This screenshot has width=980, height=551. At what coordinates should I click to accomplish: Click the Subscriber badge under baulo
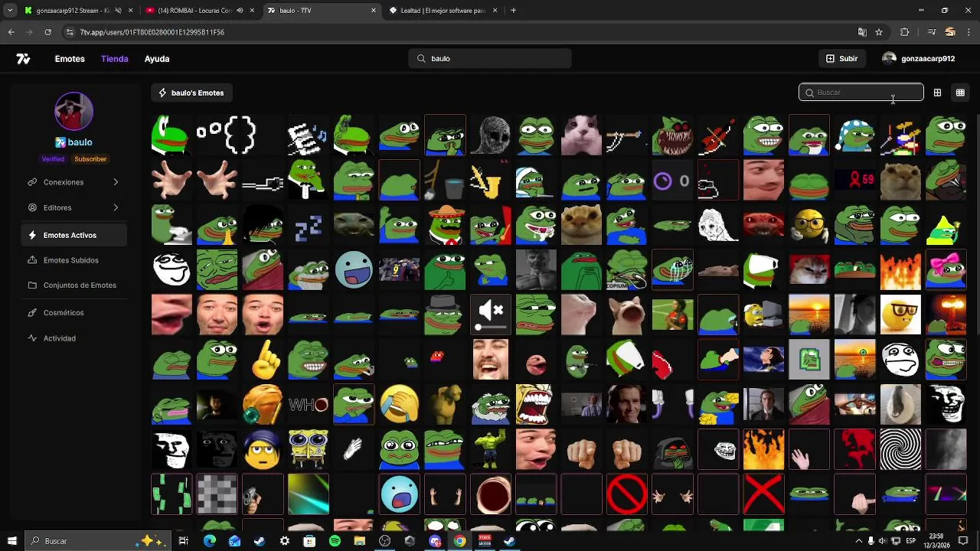click(x=90, y=159)
